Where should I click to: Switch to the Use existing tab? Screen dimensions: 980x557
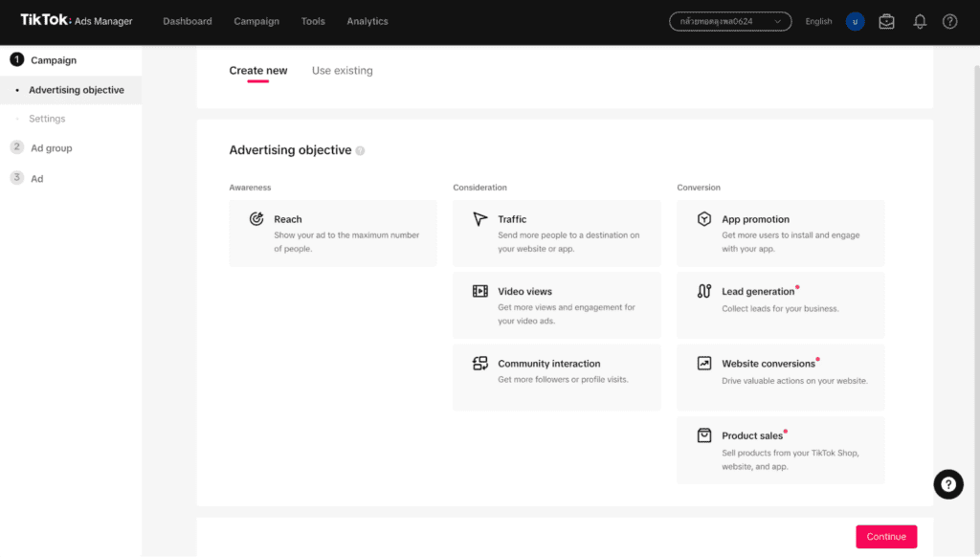(342, 71)
